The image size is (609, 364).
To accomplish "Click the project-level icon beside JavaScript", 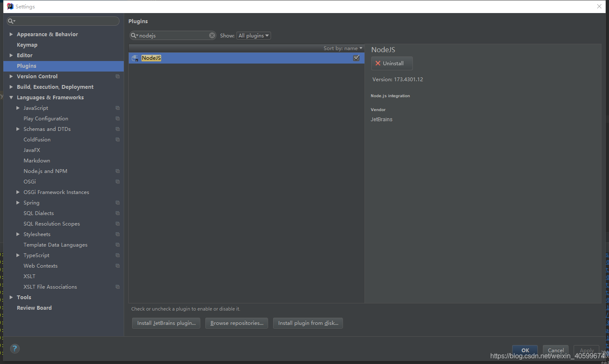I will coord(117,108).
